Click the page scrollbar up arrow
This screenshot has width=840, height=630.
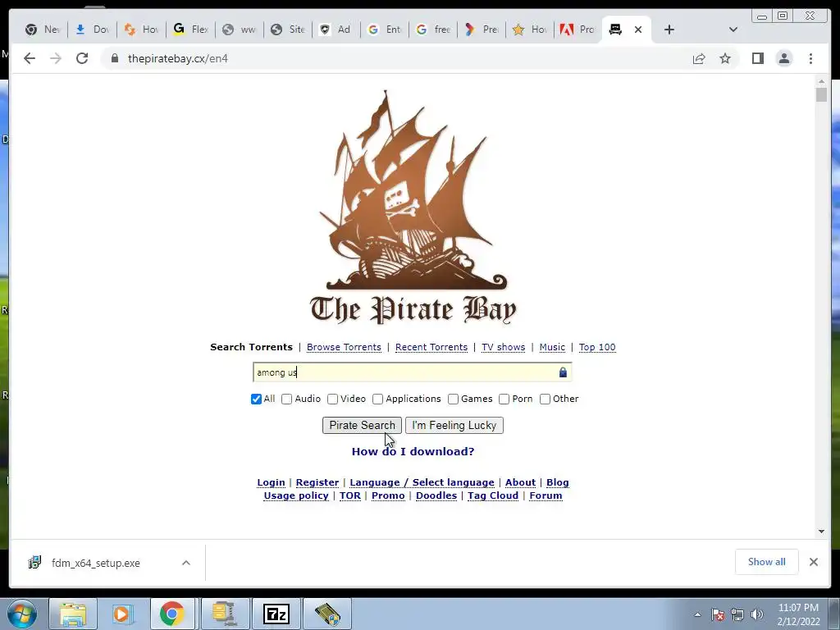(x=821, y=81)
